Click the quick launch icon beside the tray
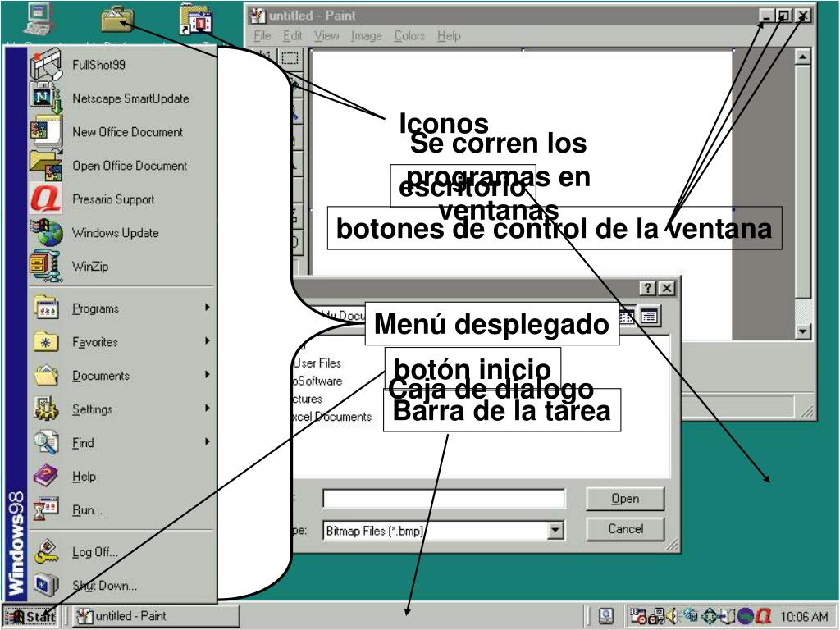This screenshot has width=840, height=630. [606, 617]
